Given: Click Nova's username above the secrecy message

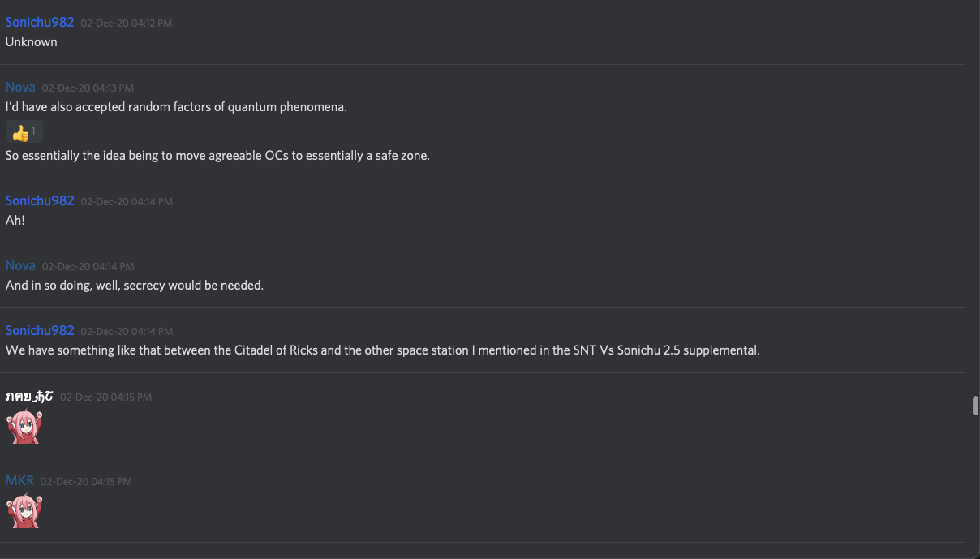Looking at the screenshot, I should pyautogui.click(x=20, y=266).
